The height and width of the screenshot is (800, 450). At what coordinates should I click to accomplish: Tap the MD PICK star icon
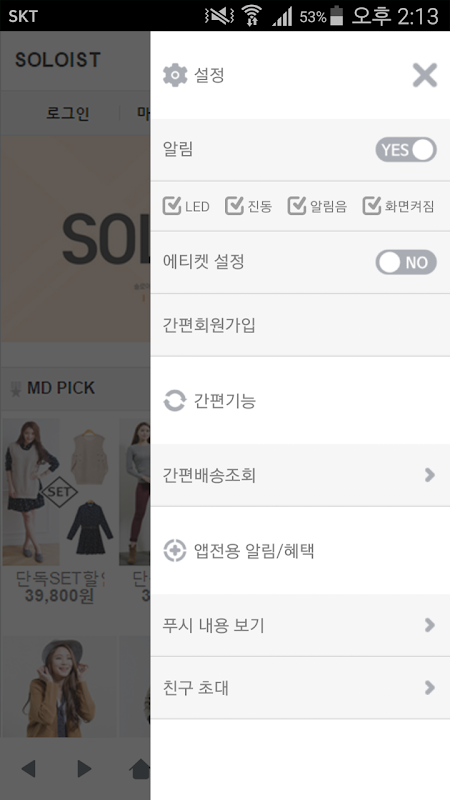coord(15,389)
